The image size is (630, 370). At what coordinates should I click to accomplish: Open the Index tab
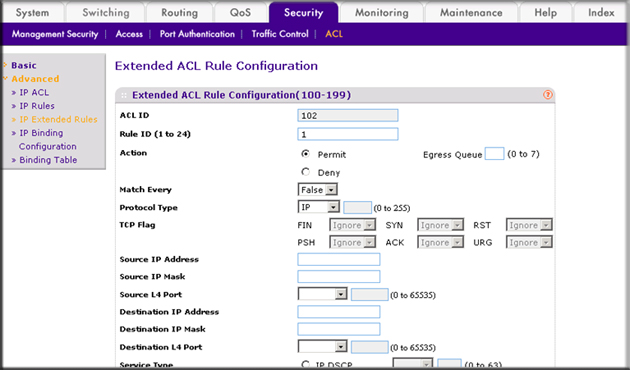coord(601,12)
